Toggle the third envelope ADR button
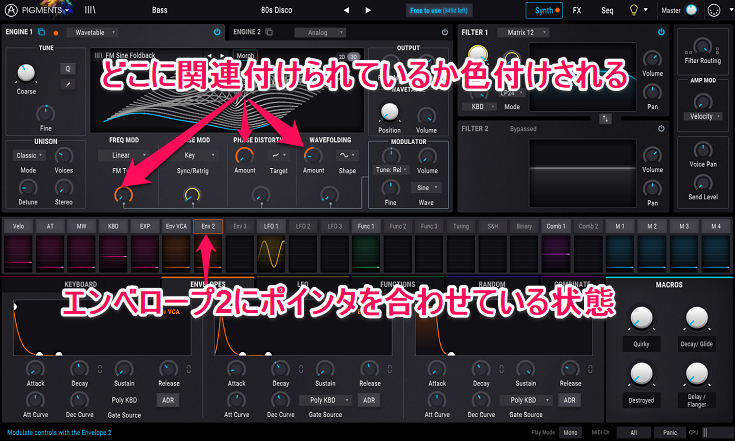735x441 pixels. coord(569,400)
